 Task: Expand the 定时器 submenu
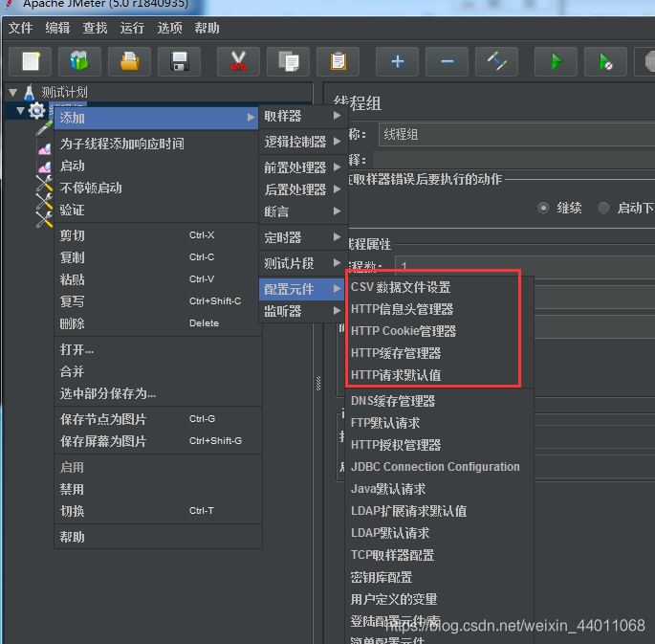302,237
